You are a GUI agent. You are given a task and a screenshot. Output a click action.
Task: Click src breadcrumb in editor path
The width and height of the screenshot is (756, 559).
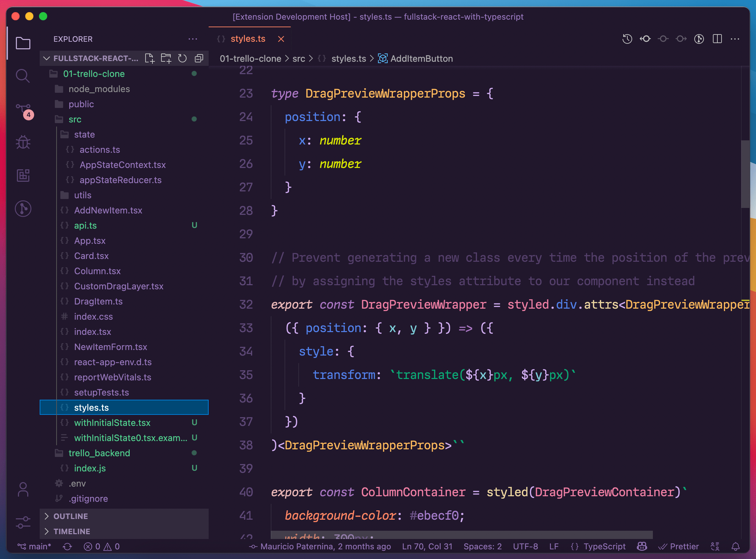(299, 59)
